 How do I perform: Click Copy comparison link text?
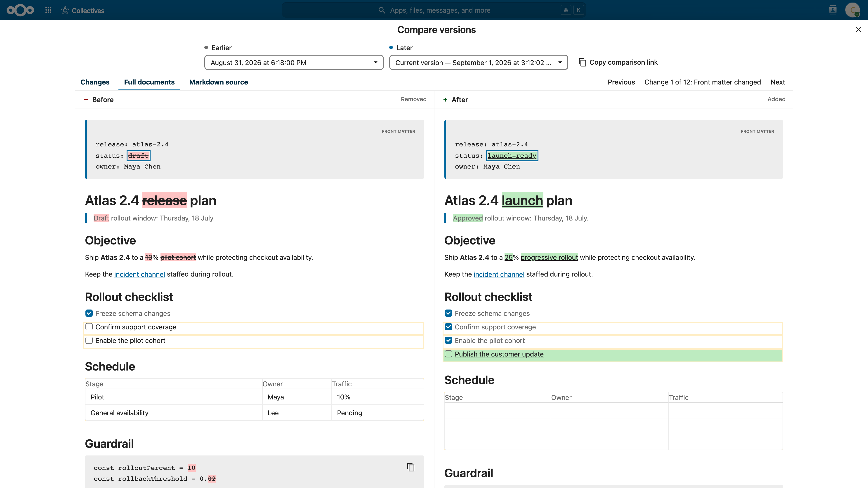tap(623, 62)
